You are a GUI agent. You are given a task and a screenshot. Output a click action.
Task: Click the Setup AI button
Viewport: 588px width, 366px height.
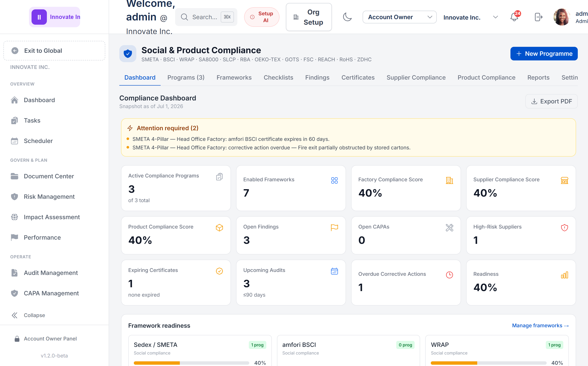tap(262, 17)
